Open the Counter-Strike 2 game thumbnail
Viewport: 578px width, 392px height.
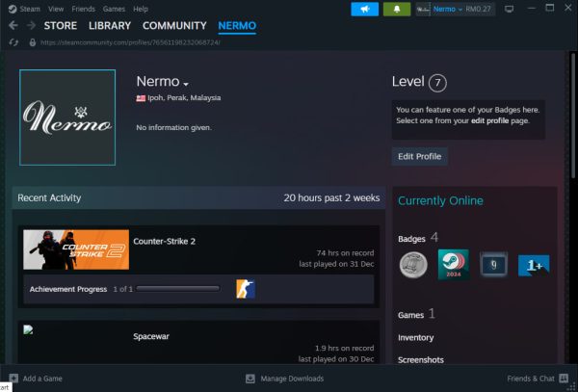[76, 249]
